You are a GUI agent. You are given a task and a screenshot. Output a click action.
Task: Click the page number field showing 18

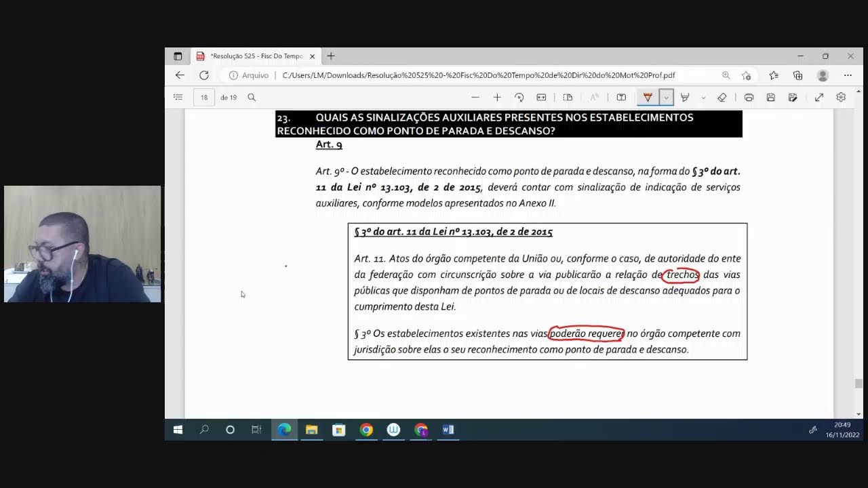(204, 98)
